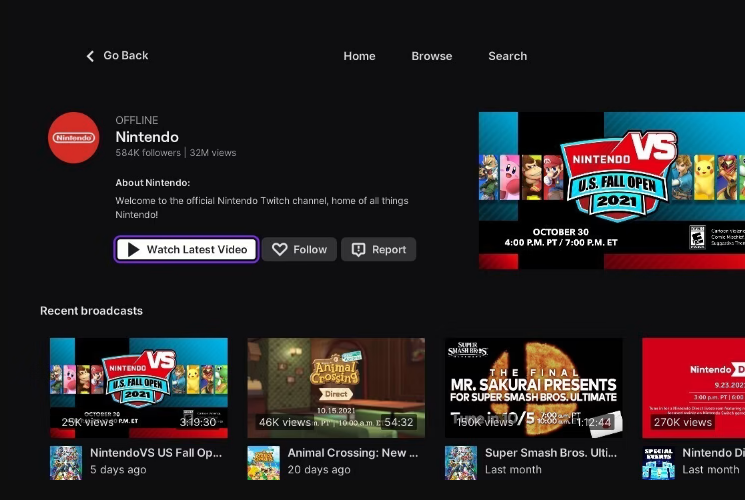Click the "Nintendo" channel name

[x=147, y=137]
